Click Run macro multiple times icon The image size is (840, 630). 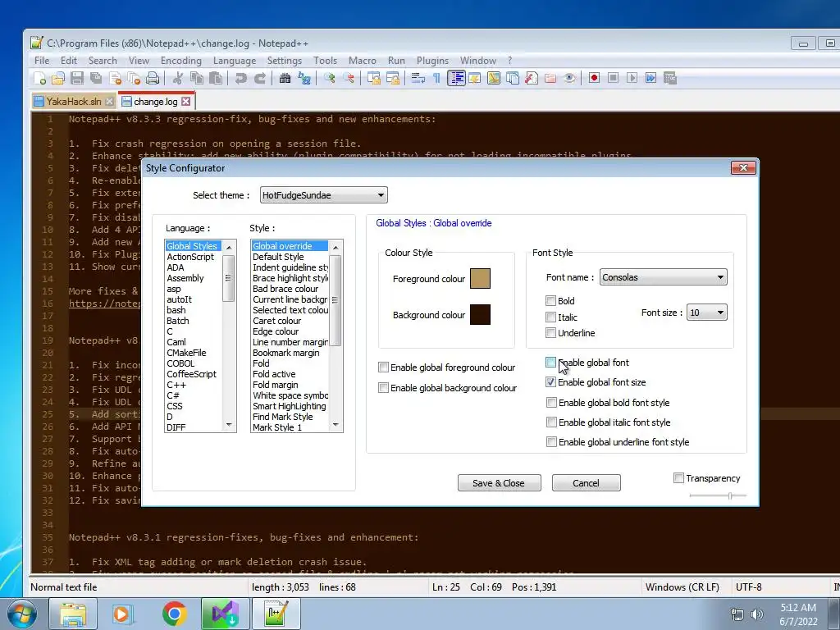pos(651,78)
